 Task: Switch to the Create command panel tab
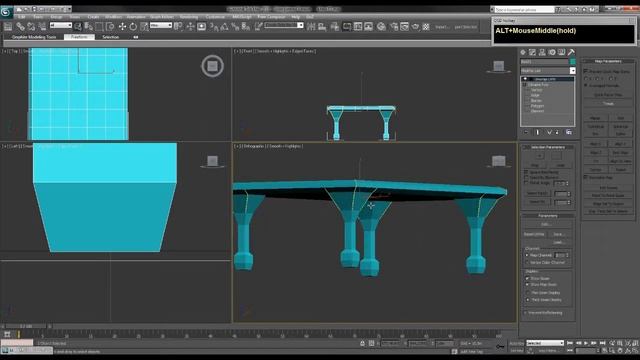[x=523, y=52]
